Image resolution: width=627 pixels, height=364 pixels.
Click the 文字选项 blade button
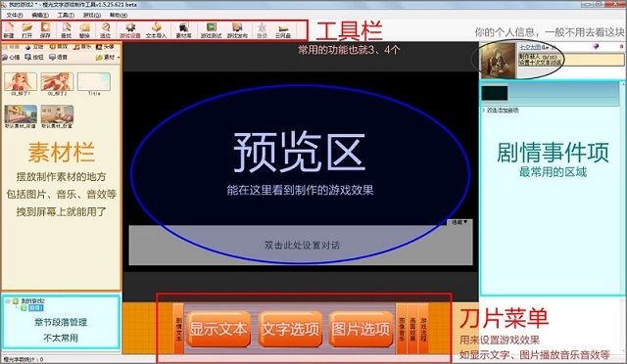(290, 329)
